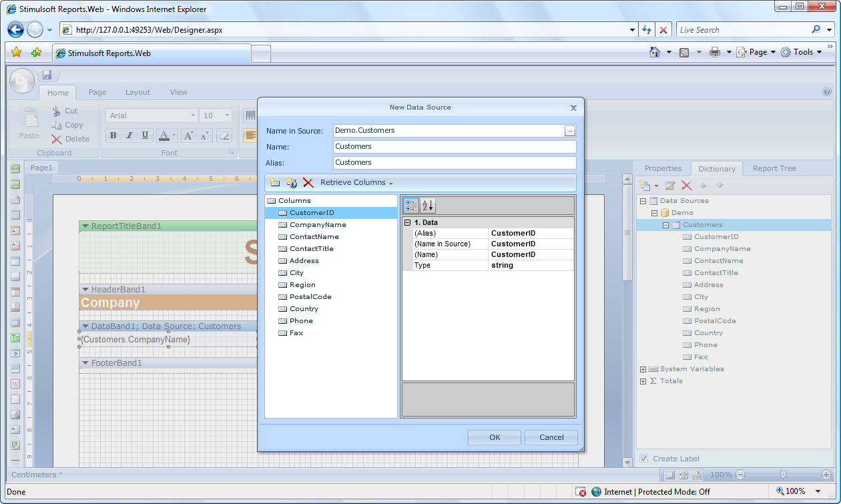Click the Cancel button in dialog
This screenshot has height=504, width=841.
click(x=551, y=437)
